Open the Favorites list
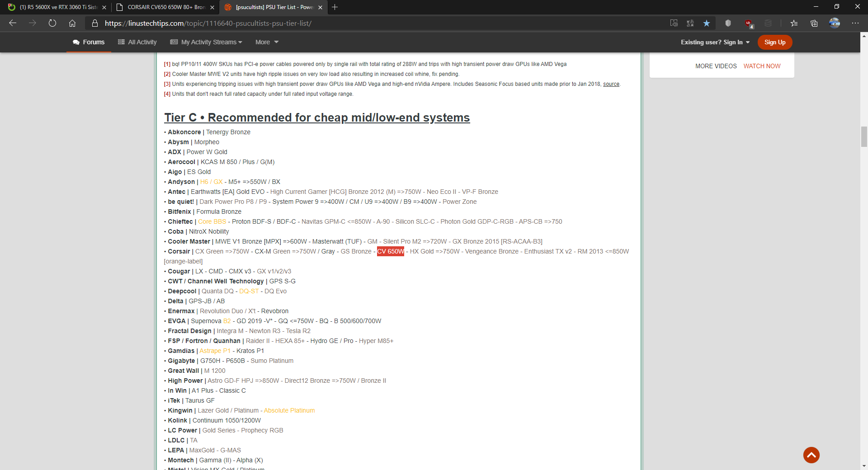 click(x=794, y=23)
